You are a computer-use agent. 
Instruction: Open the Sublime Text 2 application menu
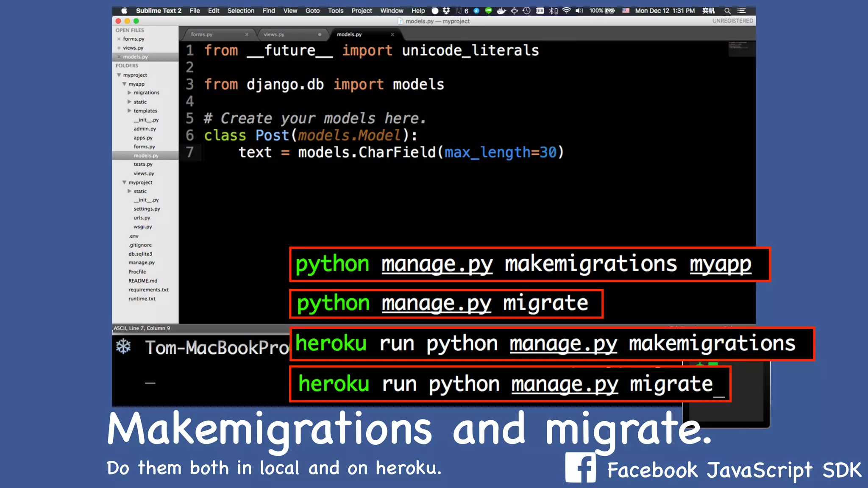click(159, 11)
